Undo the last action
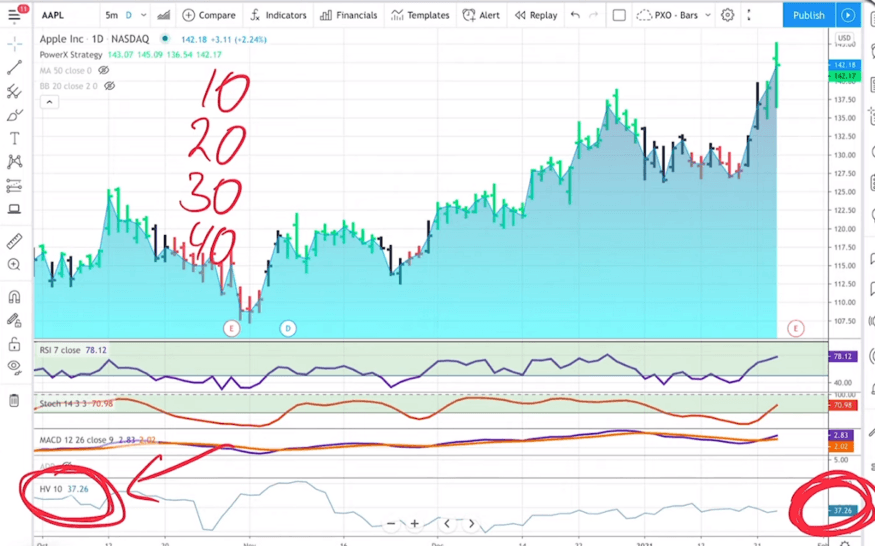Screen dimensions: 875x546 pyautogui.click(x=575, y=15)
